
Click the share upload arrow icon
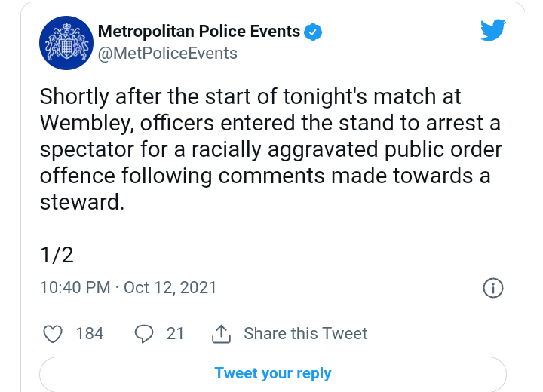(x=221, y=334)
